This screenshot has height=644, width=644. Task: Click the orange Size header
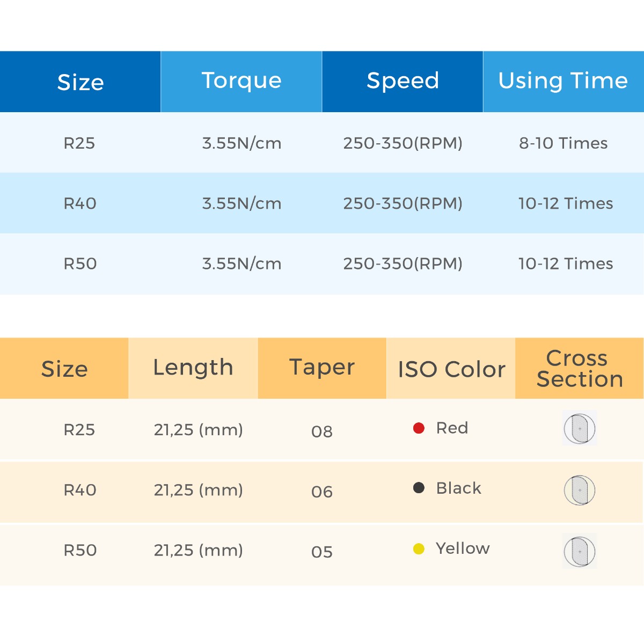[x=64, y=369]
